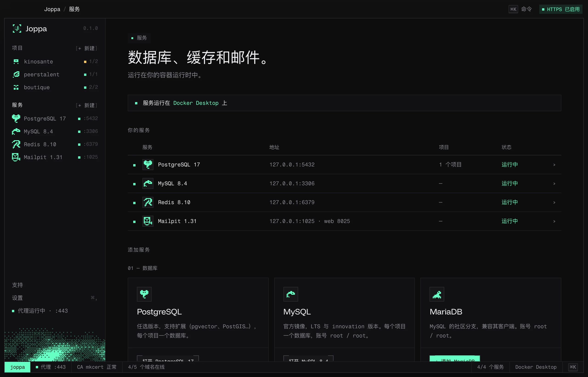This screenshot has width=588, height=377.
Task: Click 1 个项目 in PostgreSQL row
Action: 450,165
